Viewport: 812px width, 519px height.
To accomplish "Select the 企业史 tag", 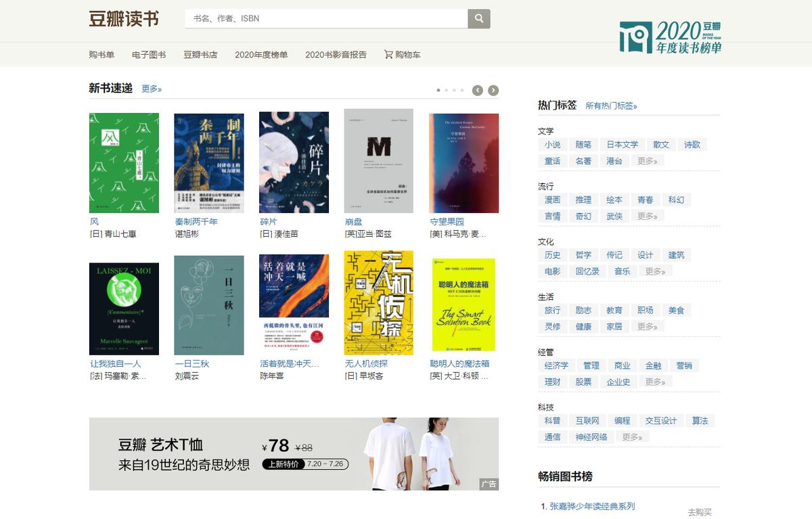I will (x=618, y=382).
